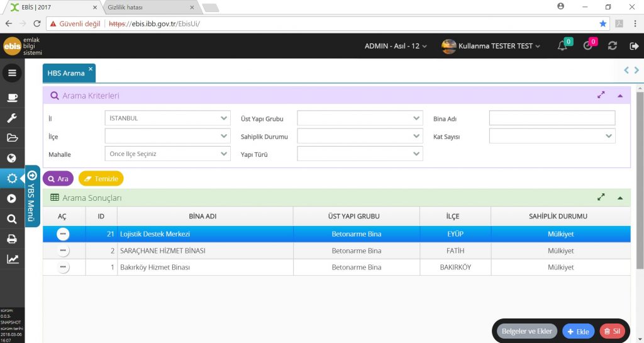The height and width of the screenshot is (343, 644).
Task: Open the clock pending tasks icon
Action: pos(588,46)
